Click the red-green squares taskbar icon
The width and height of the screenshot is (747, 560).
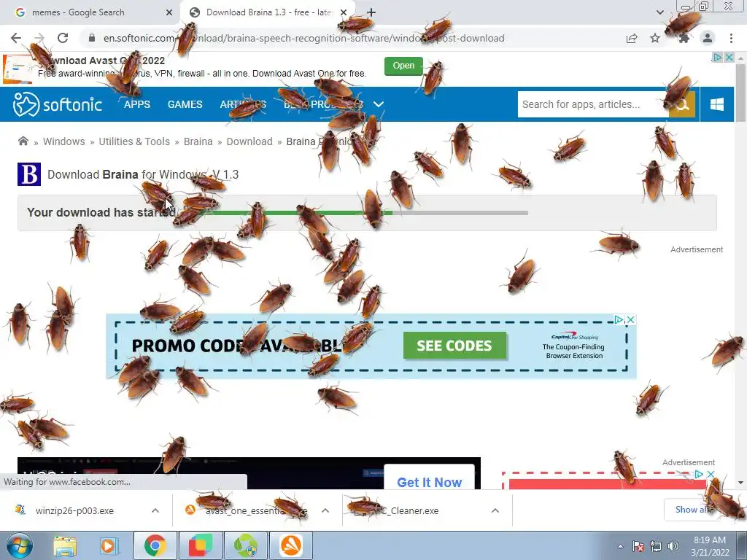point(201,545)
